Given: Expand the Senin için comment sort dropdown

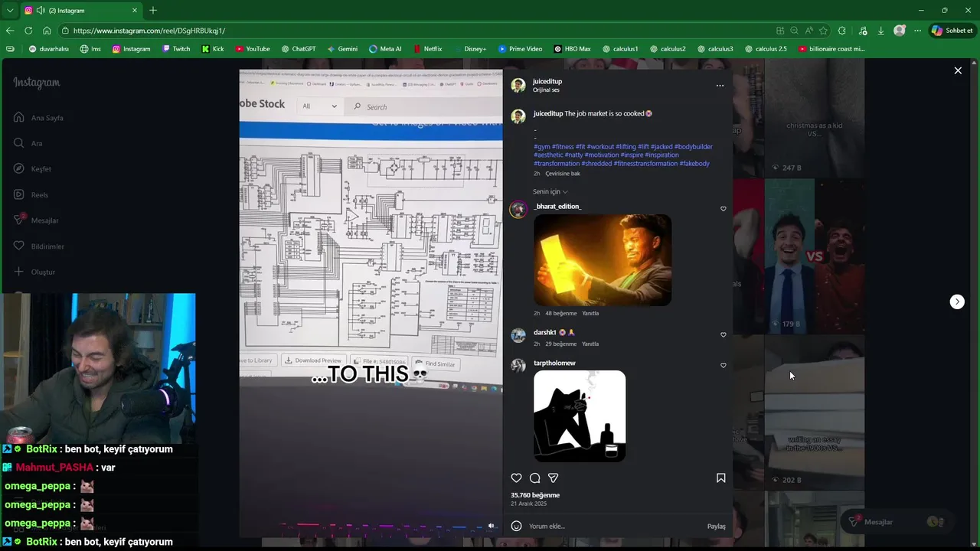Looking at the screenshot, I should (550, 191).
